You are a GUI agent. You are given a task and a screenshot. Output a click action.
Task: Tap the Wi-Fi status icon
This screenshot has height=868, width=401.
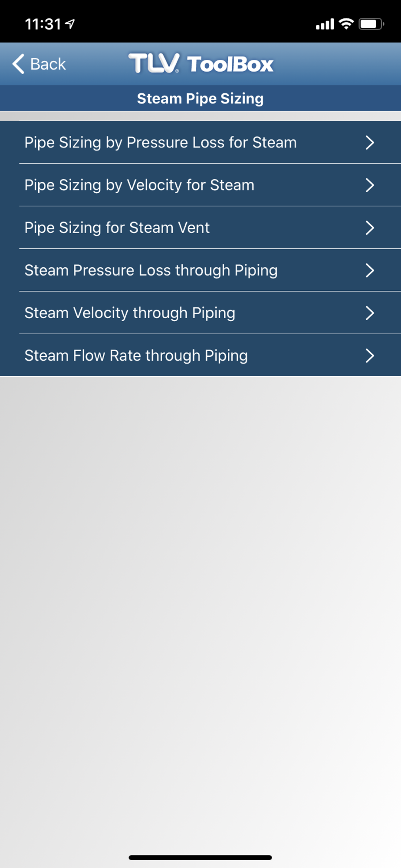click(x=346, y=24)
